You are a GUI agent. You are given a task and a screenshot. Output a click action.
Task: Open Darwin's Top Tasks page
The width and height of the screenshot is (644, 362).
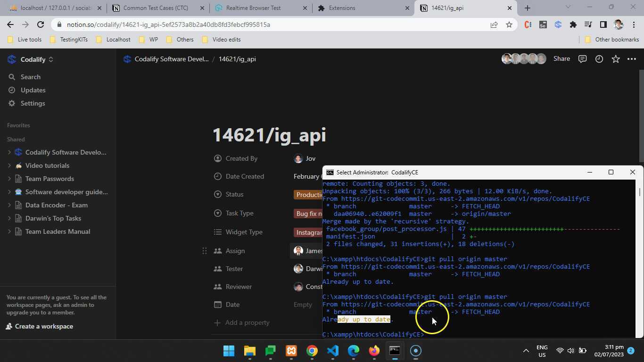53,218
